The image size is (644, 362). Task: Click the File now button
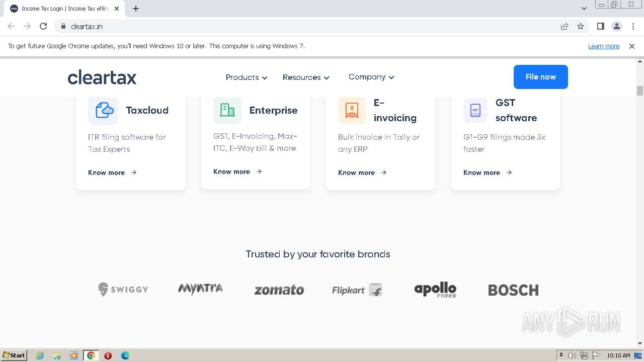click(x=541, y=77)
